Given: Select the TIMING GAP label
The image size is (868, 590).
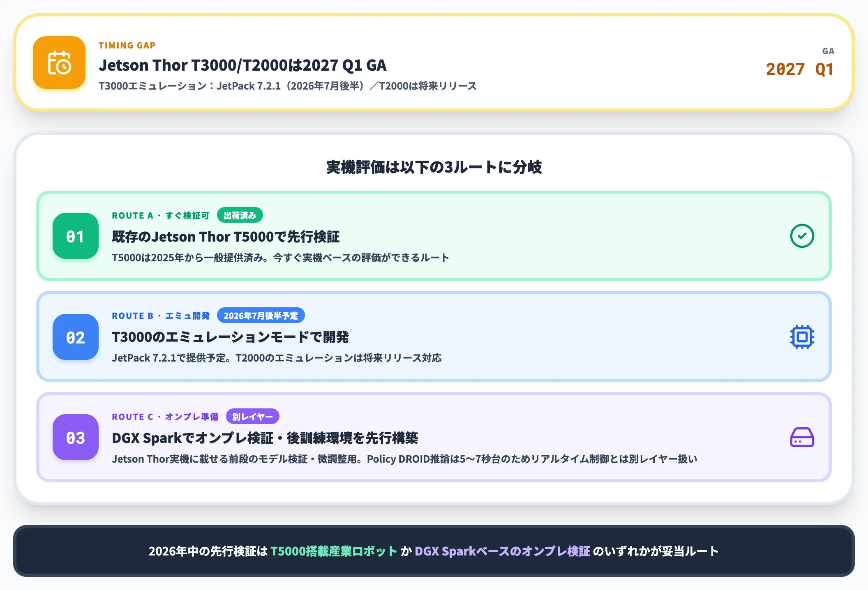Looking at the screenshot, I should 127,45.
